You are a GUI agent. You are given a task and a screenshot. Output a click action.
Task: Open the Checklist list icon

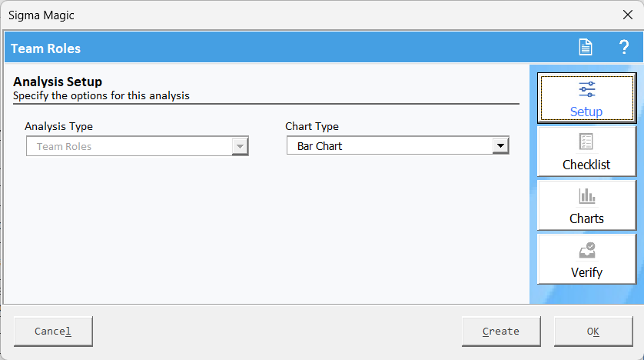click(x=586, y=142)
